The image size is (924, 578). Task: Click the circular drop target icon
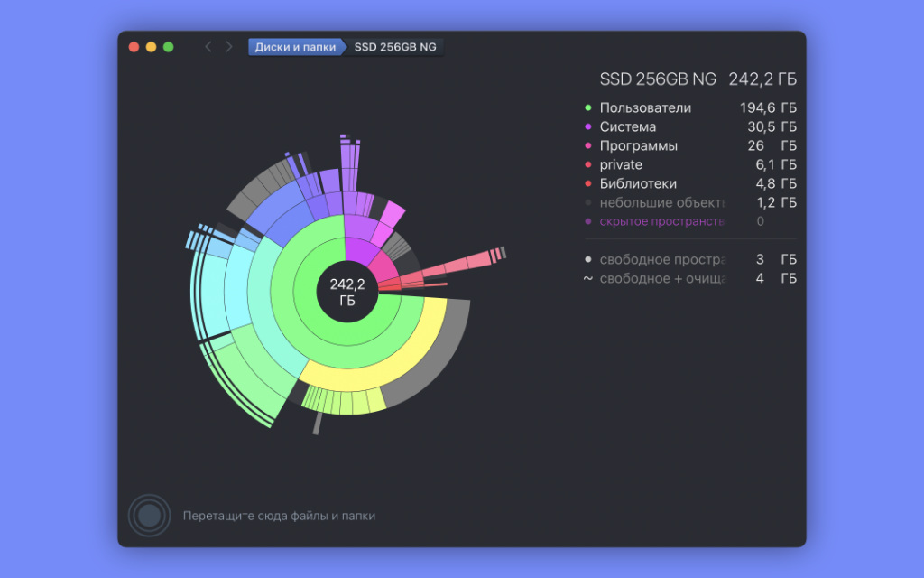149,516
